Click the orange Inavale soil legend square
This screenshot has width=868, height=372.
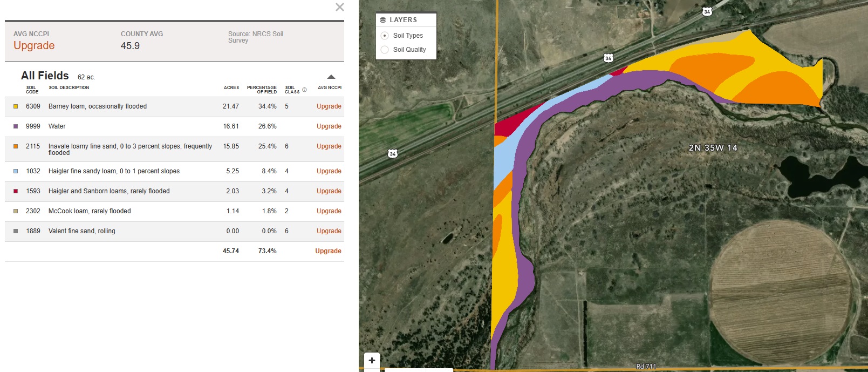point(16,146)
